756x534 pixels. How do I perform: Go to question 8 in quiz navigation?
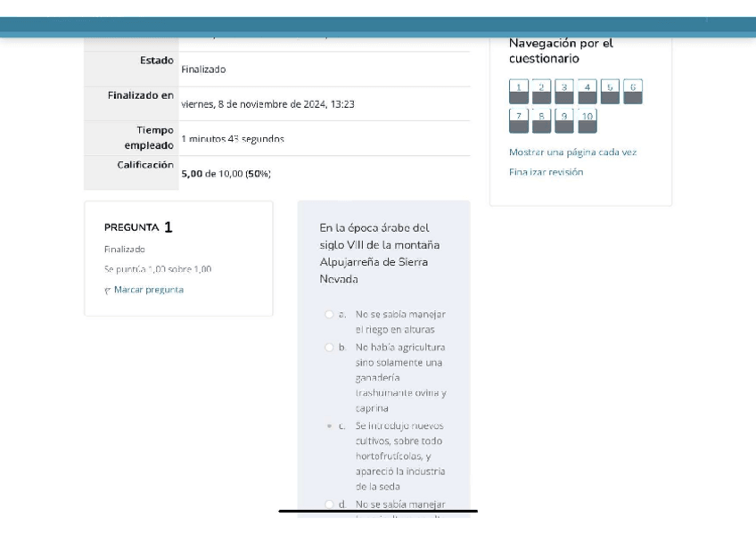click(x=541, y=120)
